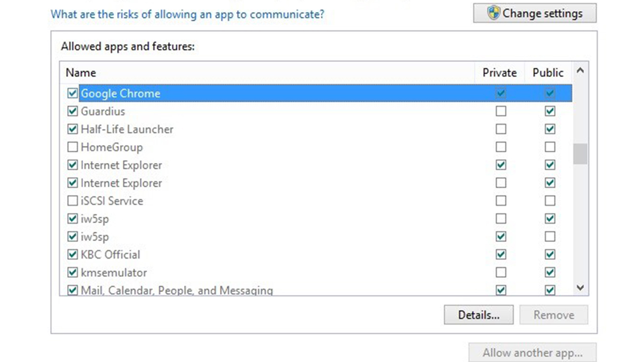Screen dimensions: 644x362
Task: Click the Change settings button
Action: (x=535, y=13)
